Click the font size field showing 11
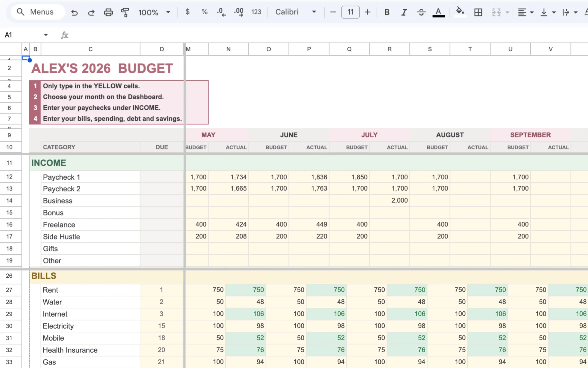Screen dimensions: 588x368 (350, 12)
